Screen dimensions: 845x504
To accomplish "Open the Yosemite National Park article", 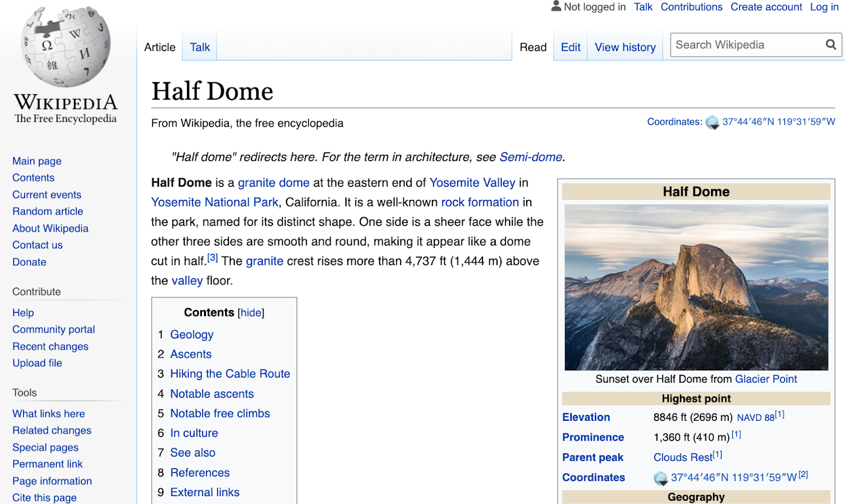I will (x=214, y=202).
